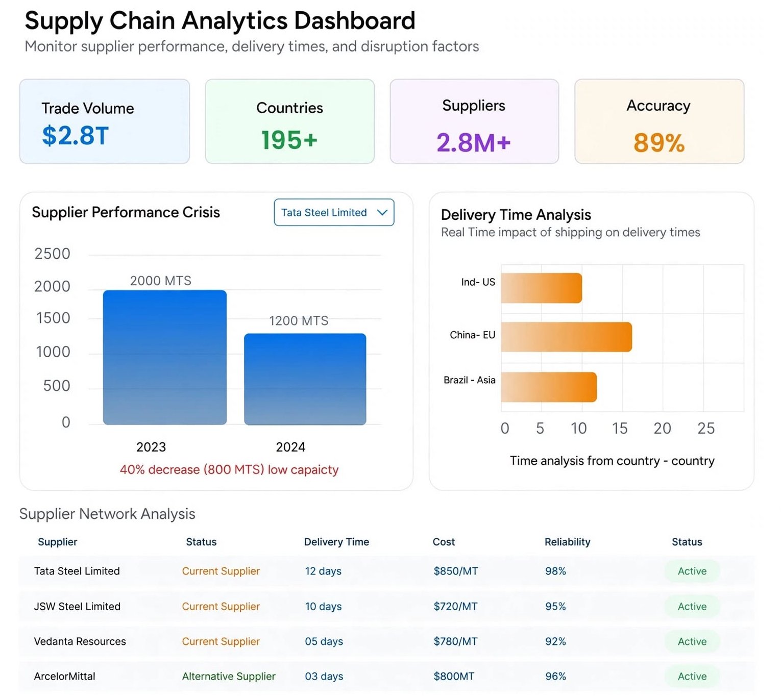Open the ArcelorMittal supplier row
The height and width of the screenshot is (700, 781).
386,677
